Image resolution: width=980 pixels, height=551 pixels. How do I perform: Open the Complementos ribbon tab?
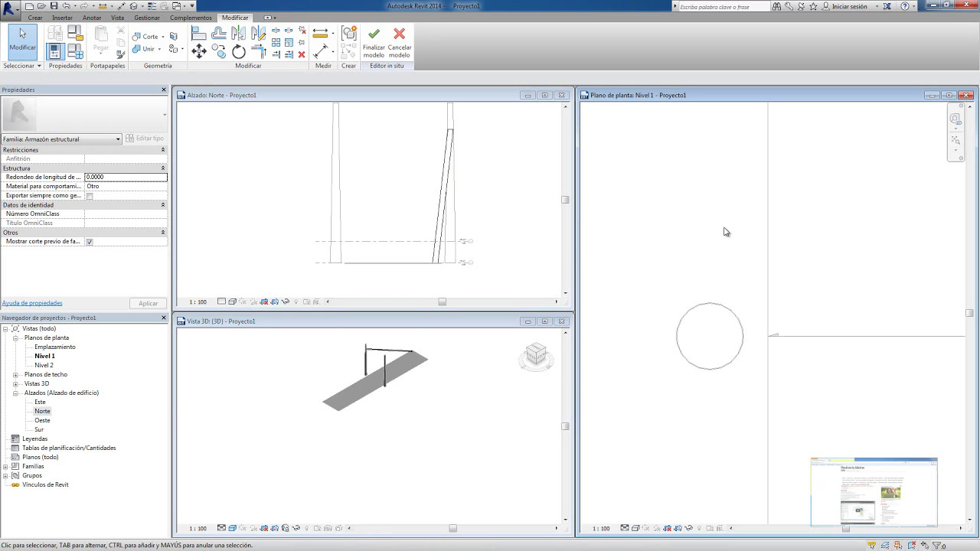point(191,18)
